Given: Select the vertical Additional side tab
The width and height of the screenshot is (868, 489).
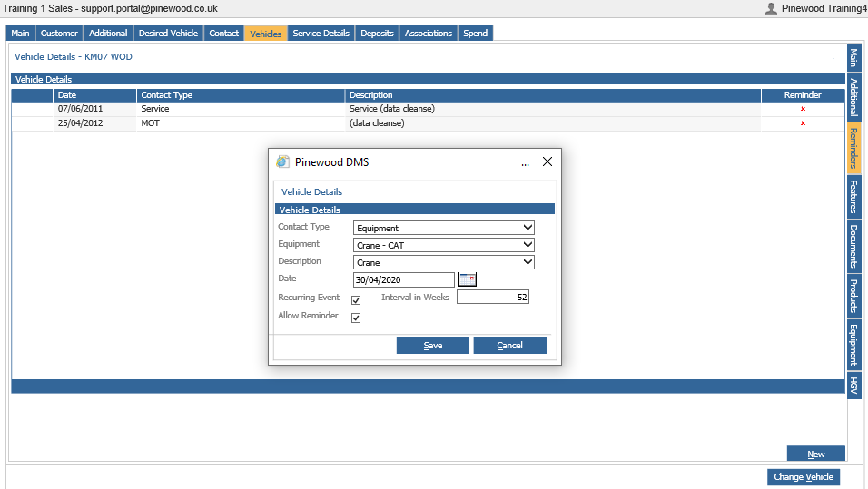Looking at the screenshot, I should 853,97.
